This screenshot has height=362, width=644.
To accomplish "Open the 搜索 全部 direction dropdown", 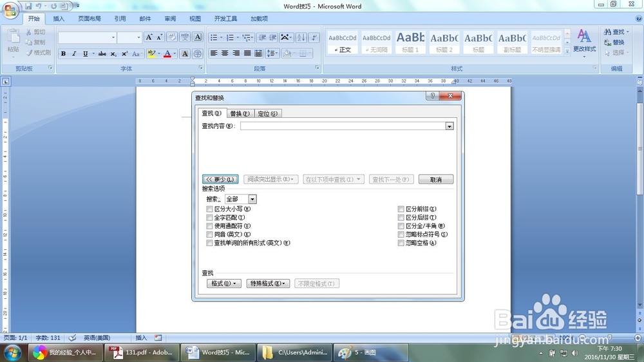I will [252, 199].
